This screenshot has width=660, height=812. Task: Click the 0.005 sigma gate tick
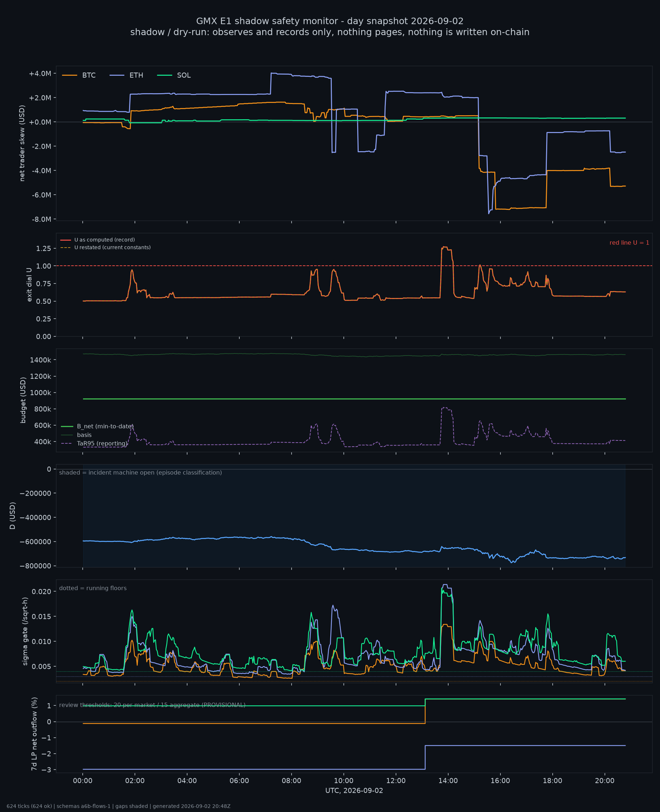[x=41, y=667]
